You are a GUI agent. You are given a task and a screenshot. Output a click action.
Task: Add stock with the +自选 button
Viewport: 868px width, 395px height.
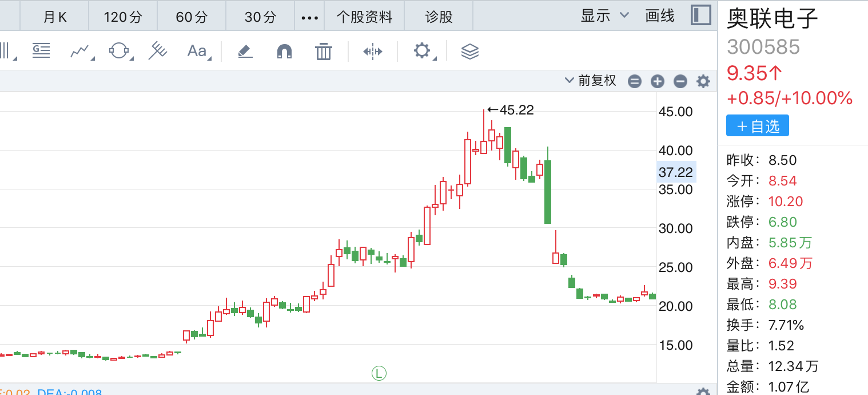pyautogui.click(x=758, y=126)
